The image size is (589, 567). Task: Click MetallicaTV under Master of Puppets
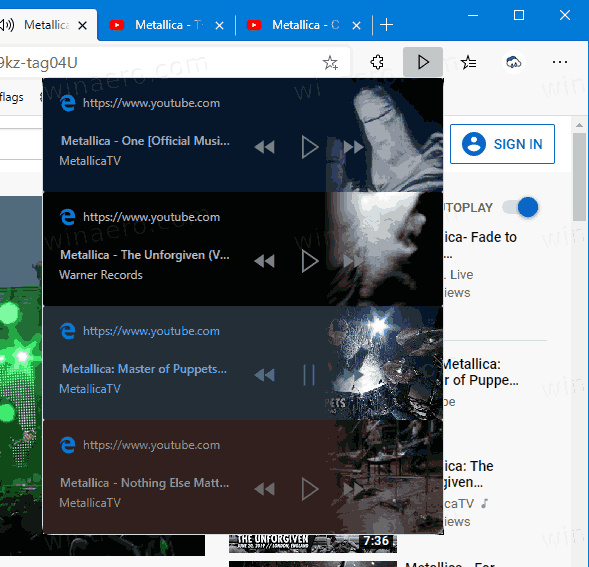point(90,389)
